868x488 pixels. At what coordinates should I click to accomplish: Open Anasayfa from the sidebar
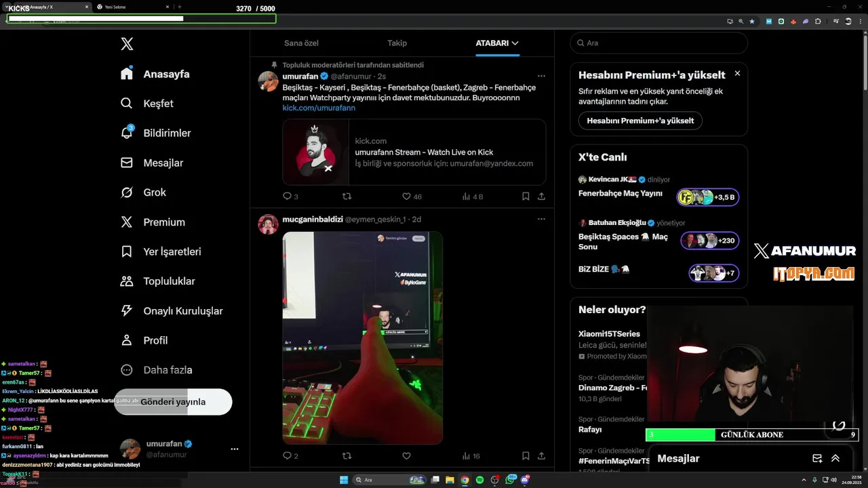coord(155,74)
